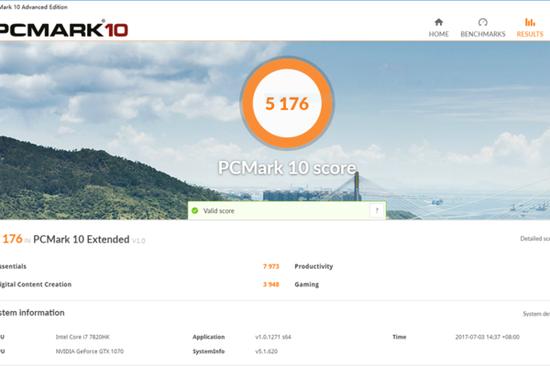The height and width of the screenshot is (366, 550).
Task: Select the Results bar chart icon
Action: pyautogui.click(x=530, y=22)
